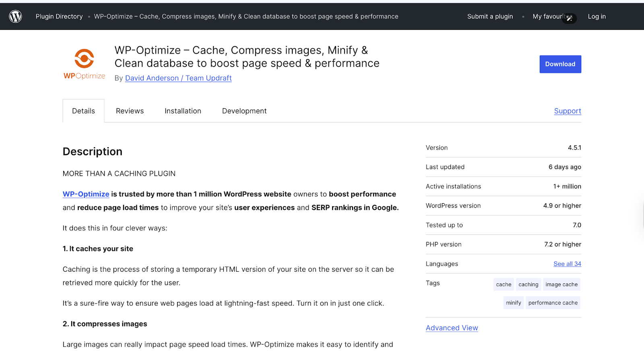This screenshot has height=351, width=644.
Task: Click 'It does this in four clever ways' text
Action: [x=115, y=228]
